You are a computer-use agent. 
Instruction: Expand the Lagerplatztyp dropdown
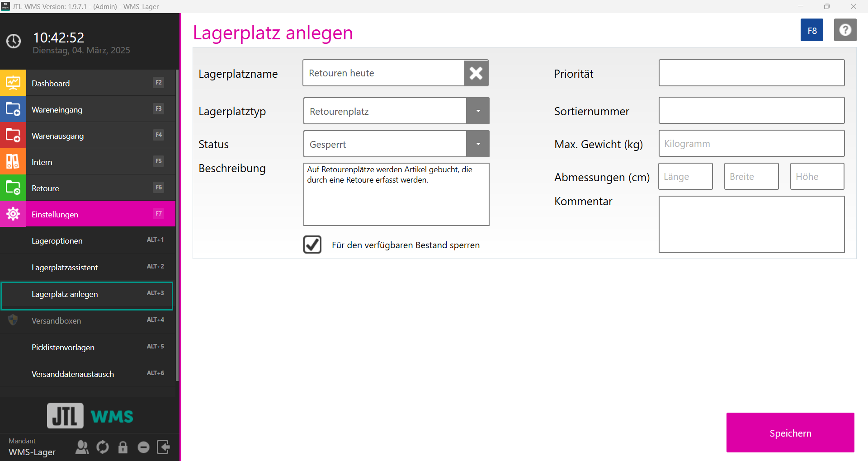pos(478,111)
